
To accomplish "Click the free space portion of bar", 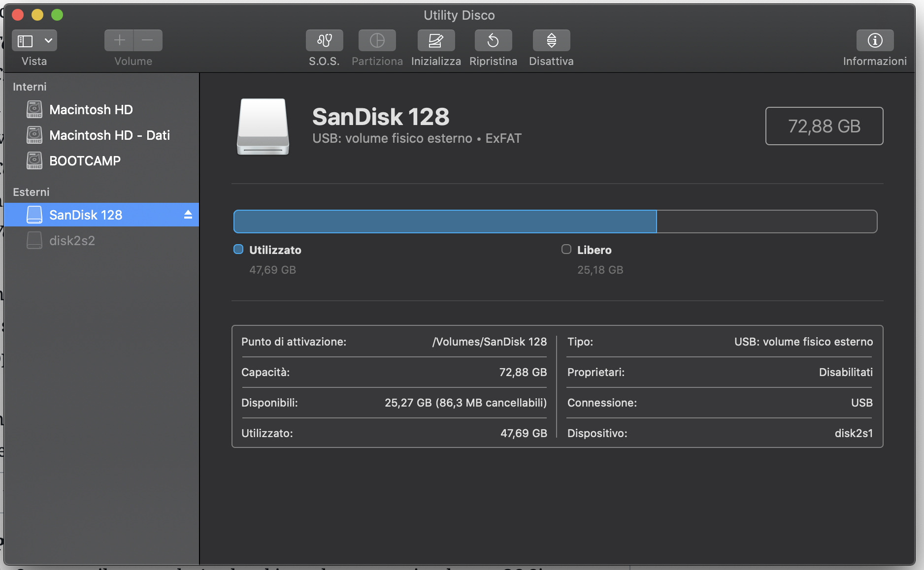I will (766, 222).
